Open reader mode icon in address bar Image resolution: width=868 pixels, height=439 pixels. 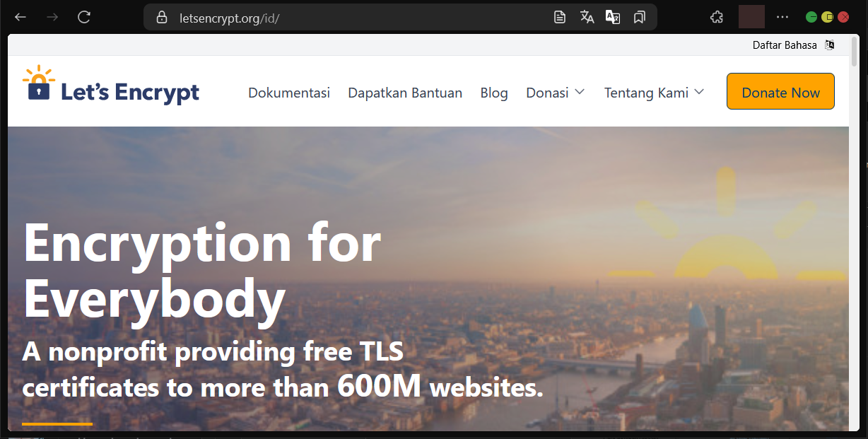tap(560, 17)
